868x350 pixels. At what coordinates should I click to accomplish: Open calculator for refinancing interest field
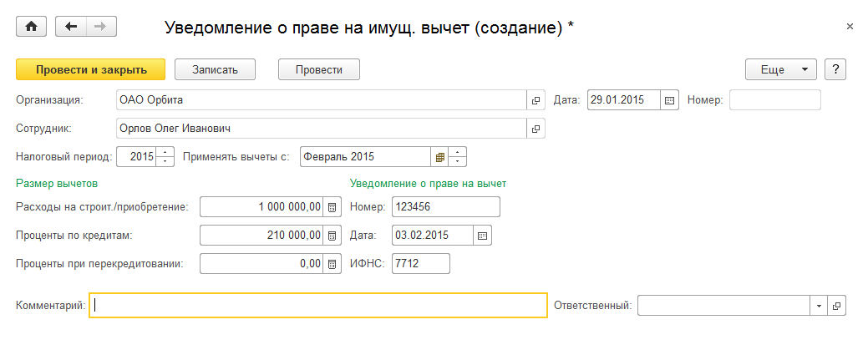pyautogui.click(x=332, y=264)
